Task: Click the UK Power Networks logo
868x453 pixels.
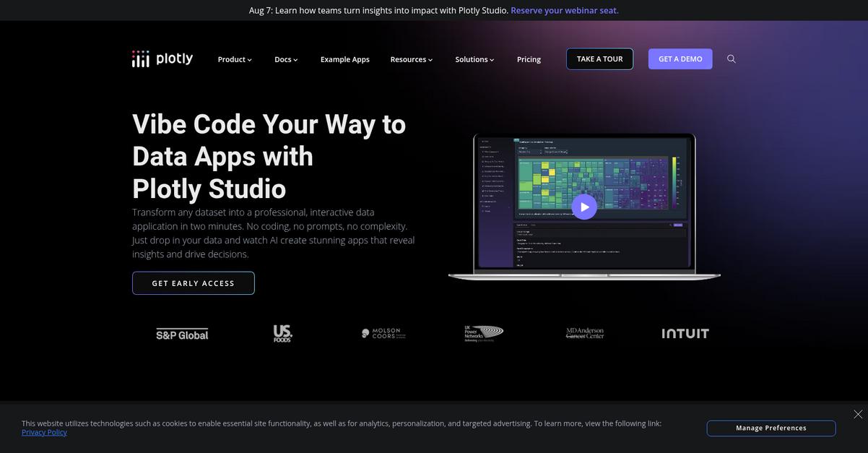Action: coord(484,333)
